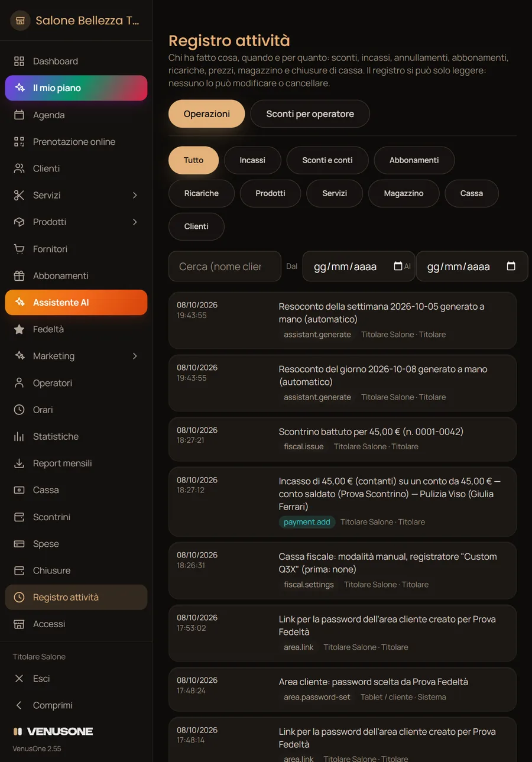This screenshot has height=762, width=532.
Task: Click the bar chart icon for Statistiche
Action: click(x=19, y=436)
